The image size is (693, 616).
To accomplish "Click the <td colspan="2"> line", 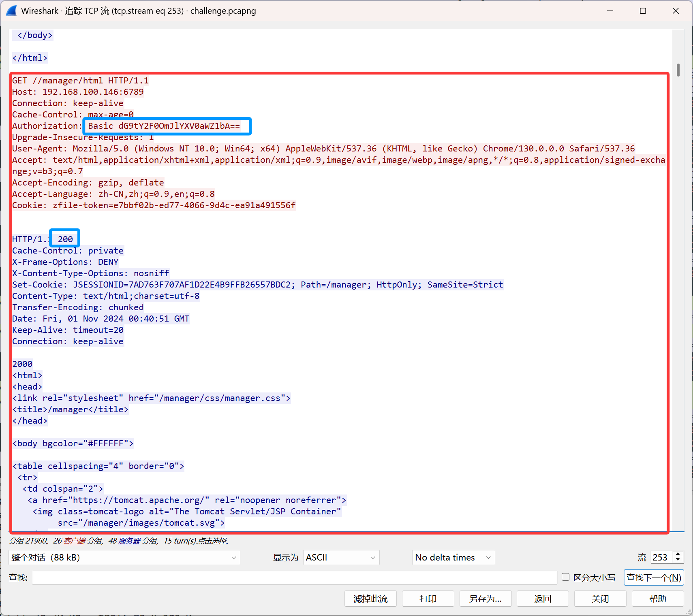I will click(x=63, y=489).
